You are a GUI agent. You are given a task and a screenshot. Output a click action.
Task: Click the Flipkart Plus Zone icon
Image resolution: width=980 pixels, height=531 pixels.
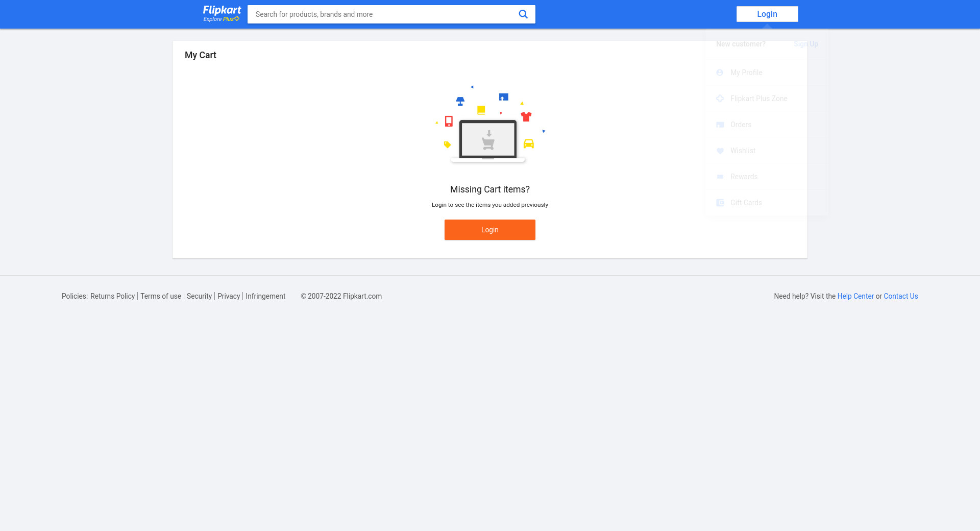(720, 99)
